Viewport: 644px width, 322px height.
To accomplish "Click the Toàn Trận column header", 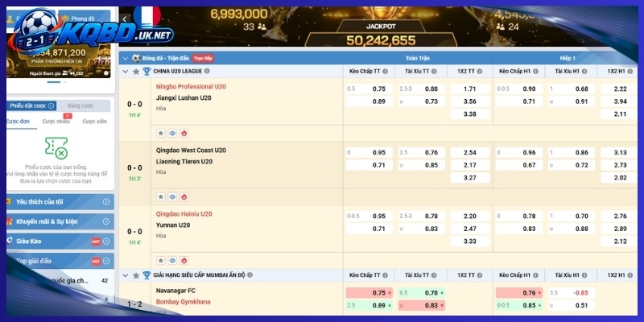I will tap(417, 58).
